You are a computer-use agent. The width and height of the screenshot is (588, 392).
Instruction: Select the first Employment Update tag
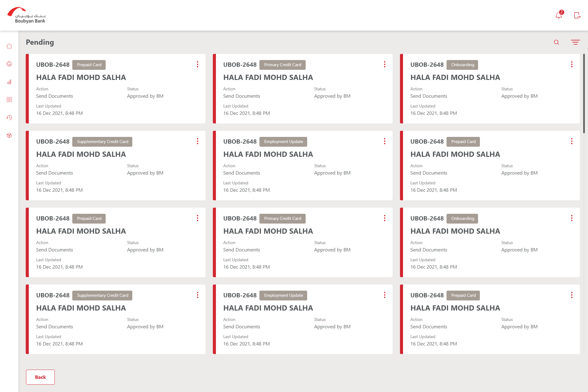pyautogui.click(x=283, y=141)
